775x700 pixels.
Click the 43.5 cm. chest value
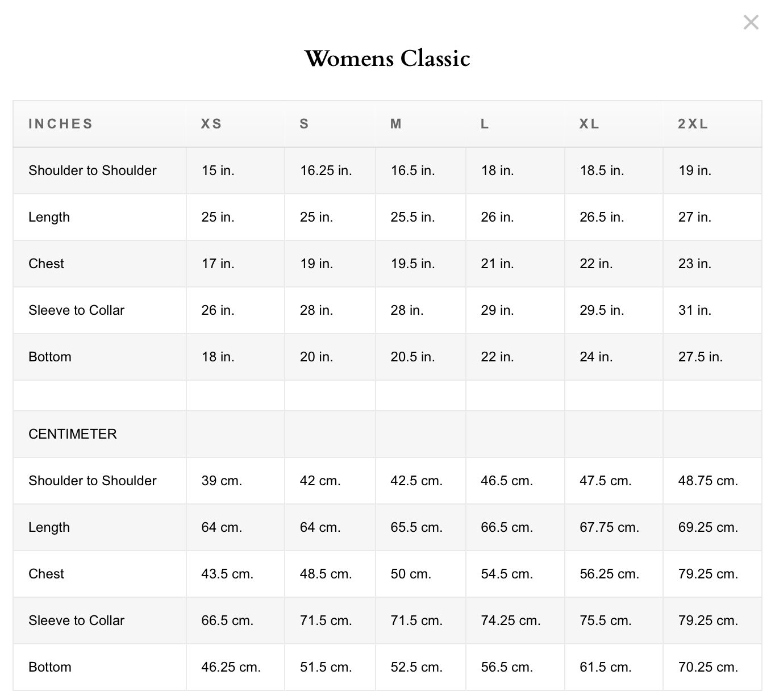227,574
